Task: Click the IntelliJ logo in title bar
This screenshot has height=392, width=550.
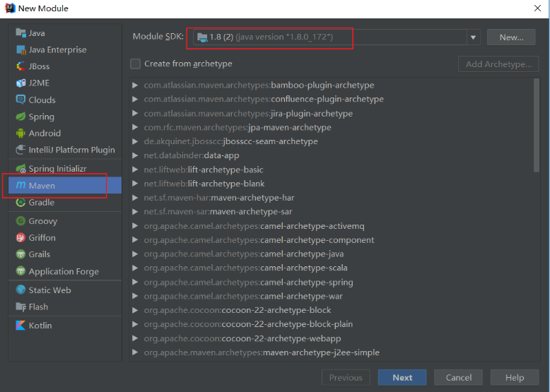Action: pyautogui.click(x=10, y=8)
